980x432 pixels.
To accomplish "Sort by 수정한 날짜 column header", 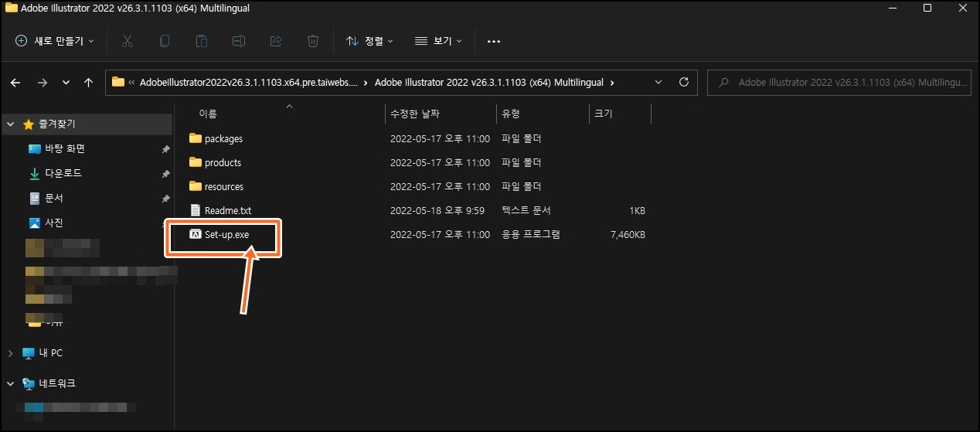I will [415, 114].
